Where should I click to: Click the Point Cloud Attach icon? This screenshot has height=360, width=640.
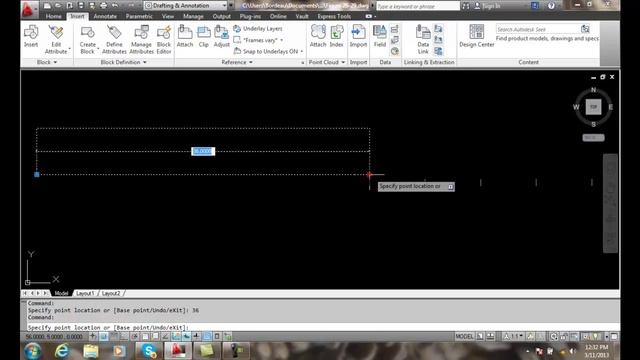pyautogui.click(x=318, y=37)
